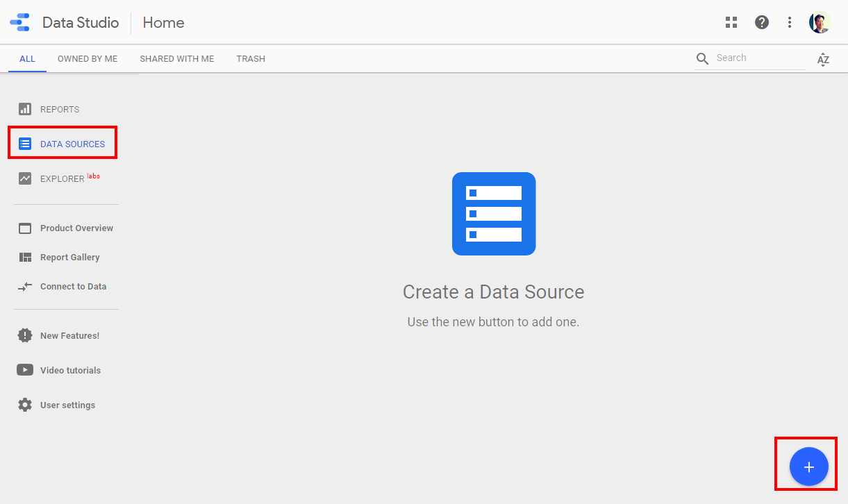Select REPORTS in the sidebar
This screenshot has height=504, width=848.
click(59, 109)
